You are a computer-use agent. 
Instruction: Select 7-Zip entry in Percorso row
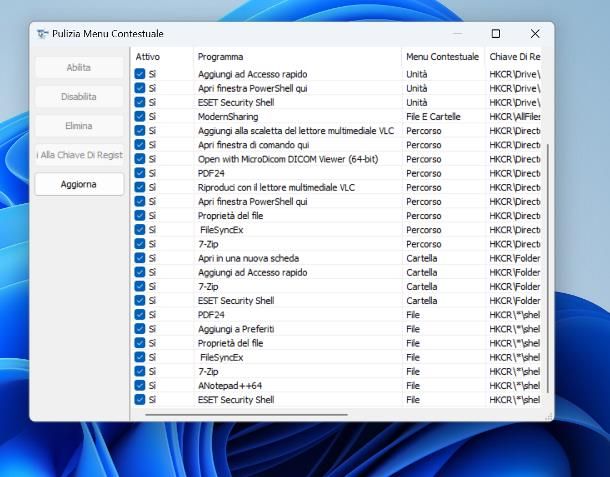208,244
